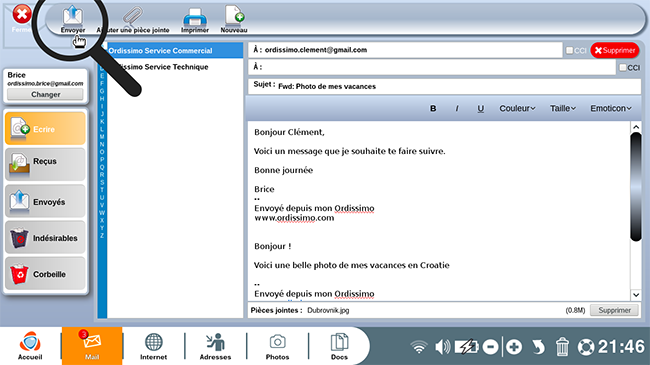Click the message body scrollbar thumb
The image size is (650, 365).
coord(636,187)
